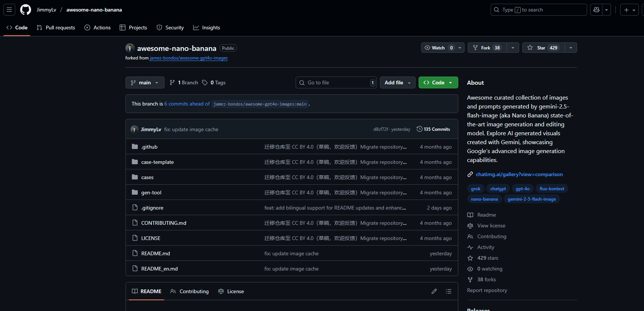The width and height of the screenshot is (644, 311).
Task: Open the CONTRIBUTING.md file
Action: 164,223
